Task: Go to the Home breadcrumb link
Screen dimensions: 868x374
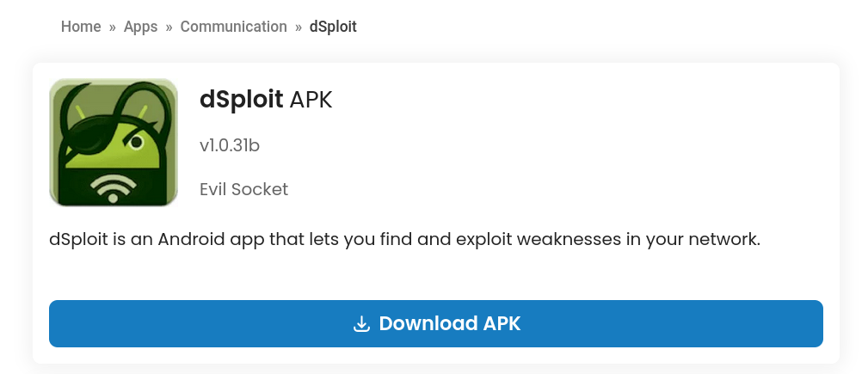Action: coord(81,27)
